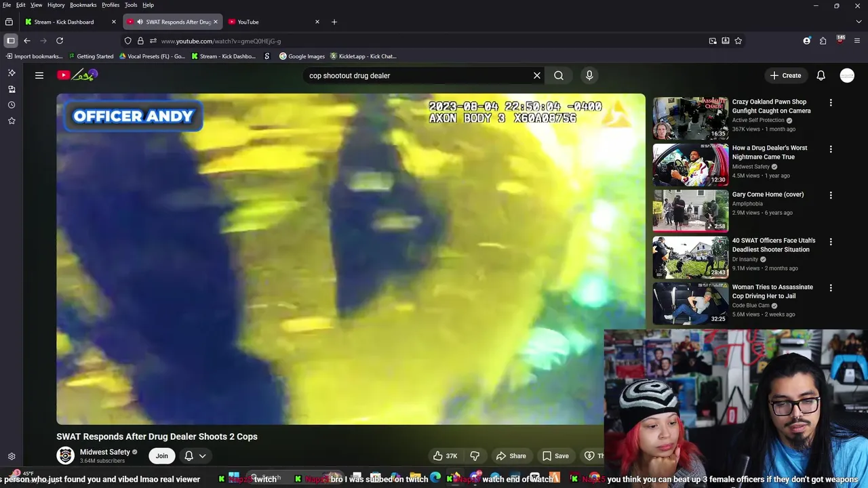Toggle the browser sidebar button
This screenshot has width=868, height=488.
click(11, 41)
